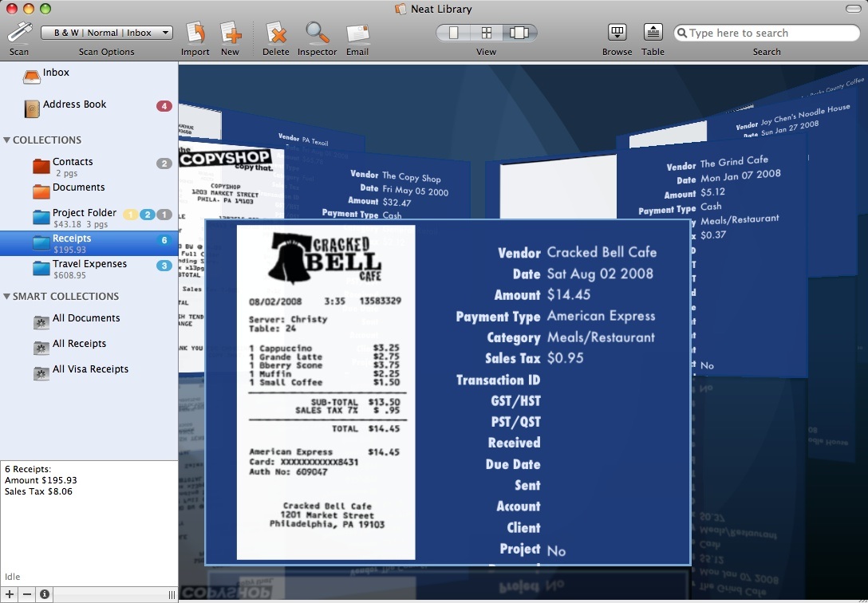
Task: Select the Documents collection
Action: tap(89, 191)
